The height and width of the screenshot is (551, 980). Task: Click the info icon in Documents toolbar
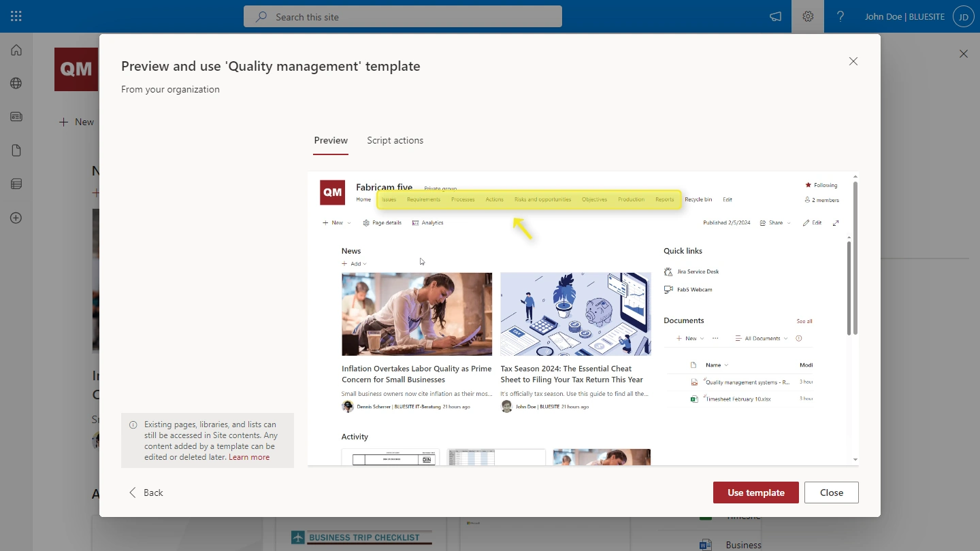(799, 338)
